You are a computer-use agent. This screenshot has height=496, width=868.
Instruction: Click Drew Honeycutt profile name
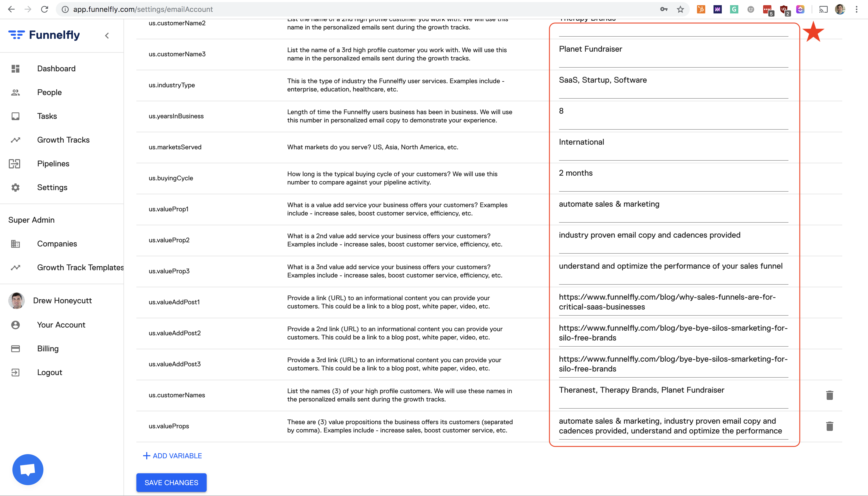[x=62, y=300]
